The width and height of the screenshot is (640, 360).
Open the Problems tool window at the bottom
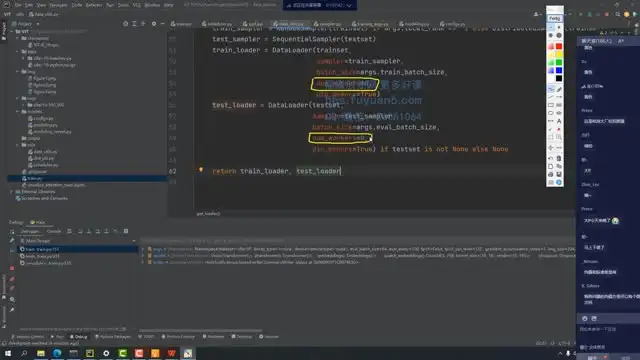click(213, 337)
